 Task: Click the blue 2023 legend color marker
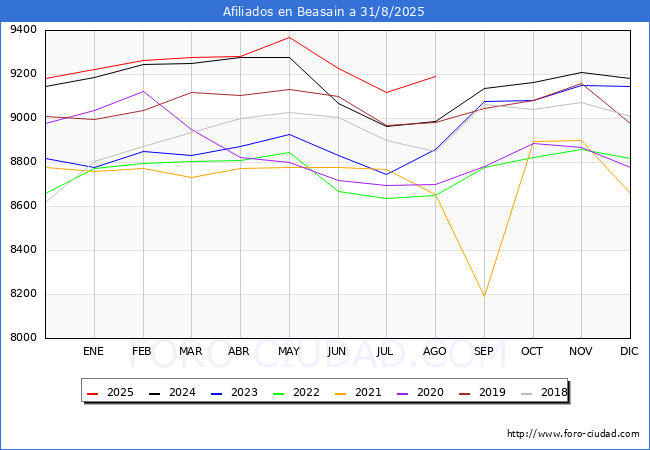tap(217, 393)
